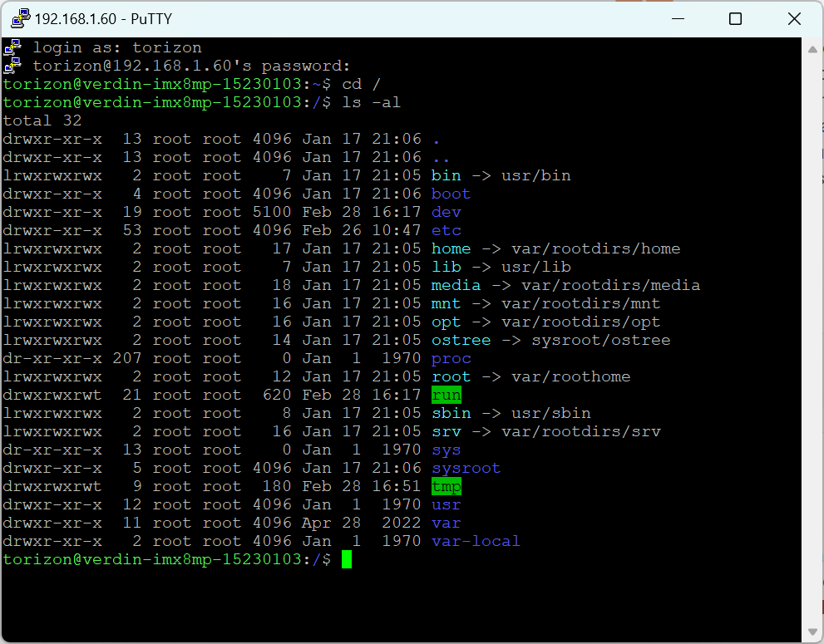Click the "bin" symlink name
Viewport: 824px width, 644px height.
(447, 175)
